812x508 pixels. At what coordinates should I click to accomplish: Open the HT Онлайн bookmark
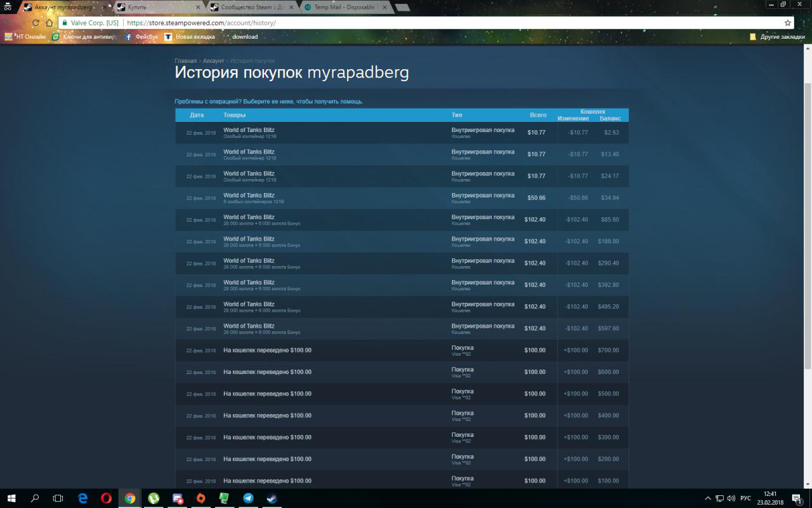click(26, 37)
